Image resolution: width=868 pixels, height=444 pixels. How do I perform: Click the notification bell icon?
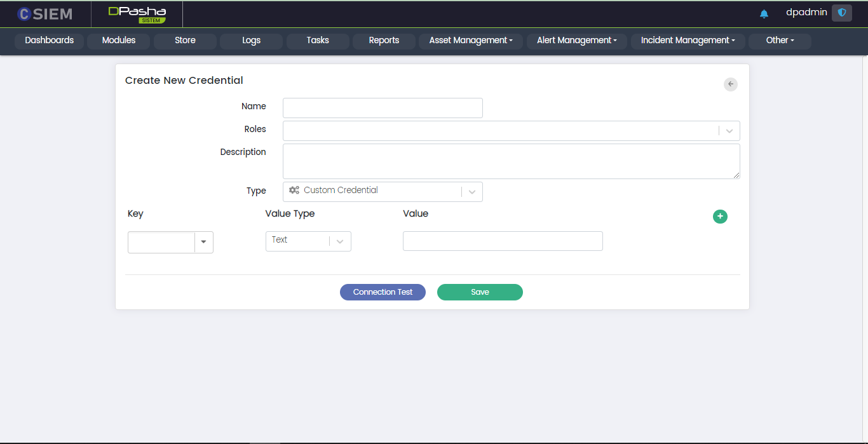(764, 14)
